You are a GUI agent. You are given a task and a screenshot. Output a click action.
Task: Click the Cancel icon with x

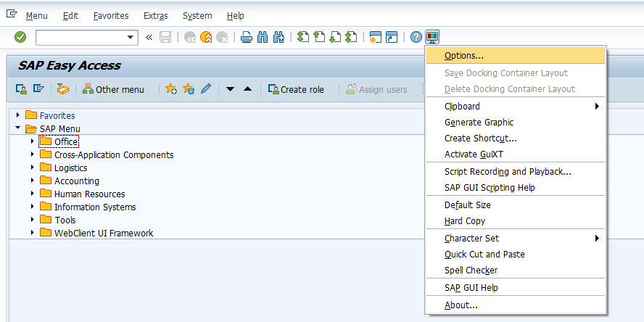point(222,38)
